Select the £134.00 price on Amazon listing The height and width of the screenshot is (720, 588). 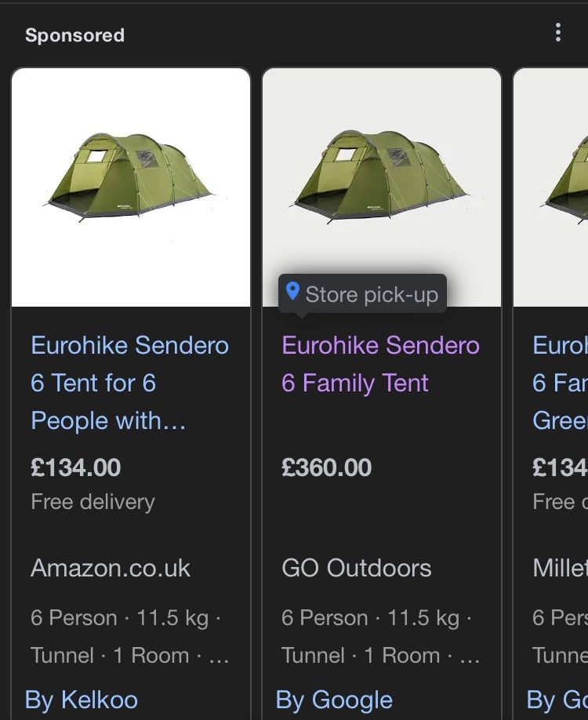76,468
